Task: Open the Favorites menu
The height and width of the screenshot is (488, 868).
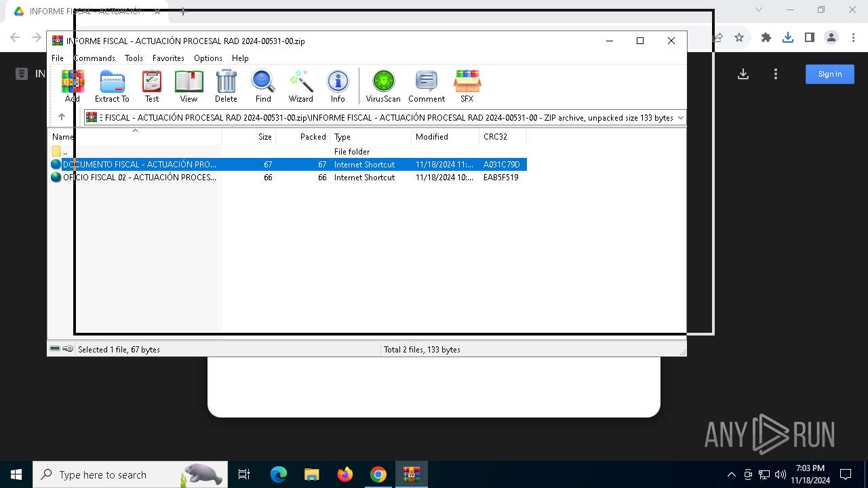Action: point(168,58)
